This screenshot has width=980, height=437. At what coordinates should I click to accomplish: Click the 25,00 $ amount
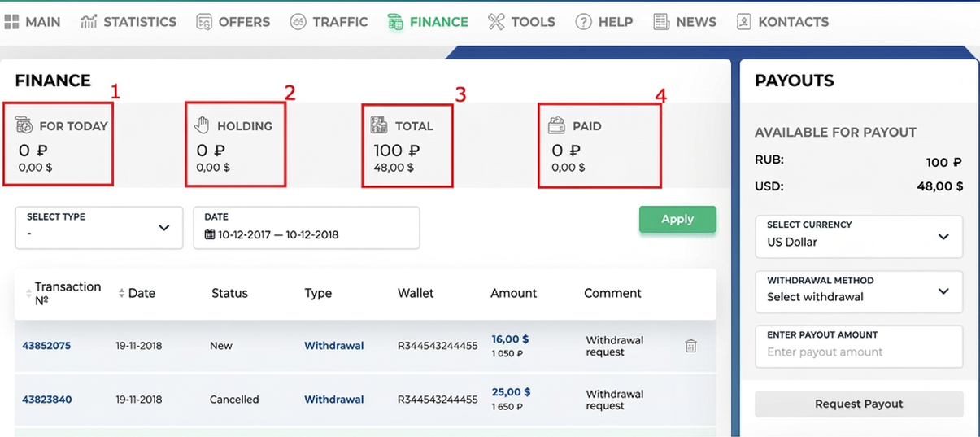(512, 392)
